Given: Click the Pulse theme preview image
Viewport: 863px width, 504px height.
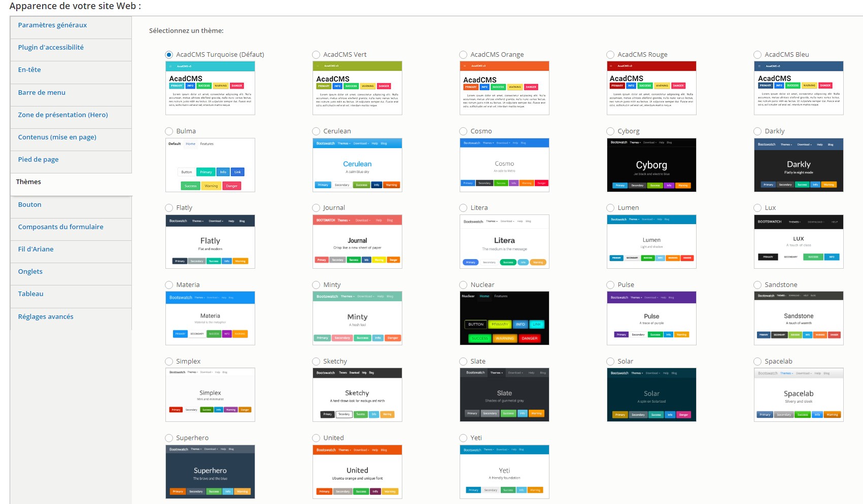Looking at the screenshot, I should [651, 318].
